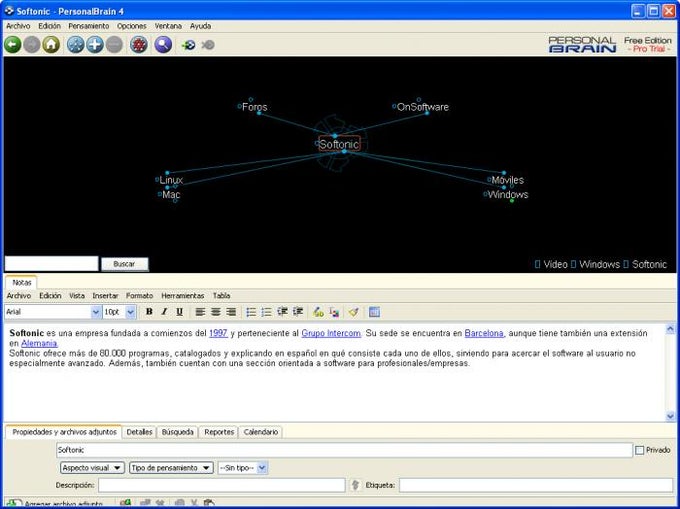Click the blue expand-all network toolbar icon
Image resolution: width=680 pixels, height=509 pixels.
(75, 45)
